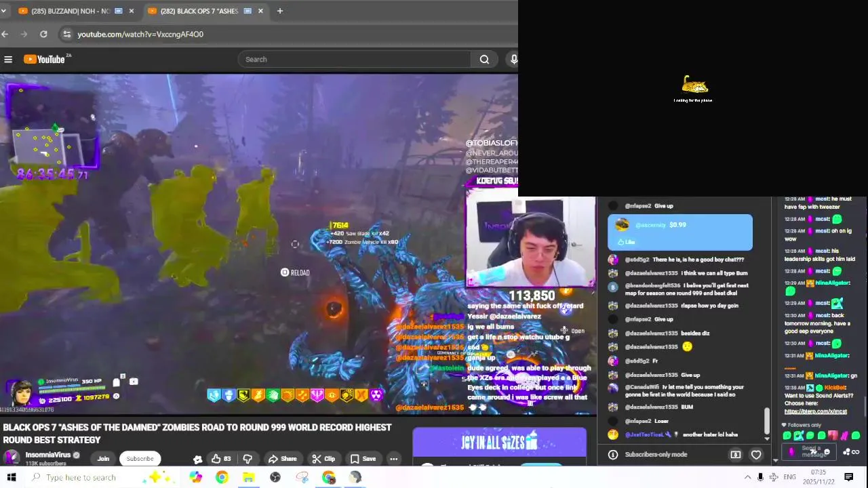Expand the tab search dropdown arrow
The height and width of the screenshot is (488, 868).
tap(4, 11)
